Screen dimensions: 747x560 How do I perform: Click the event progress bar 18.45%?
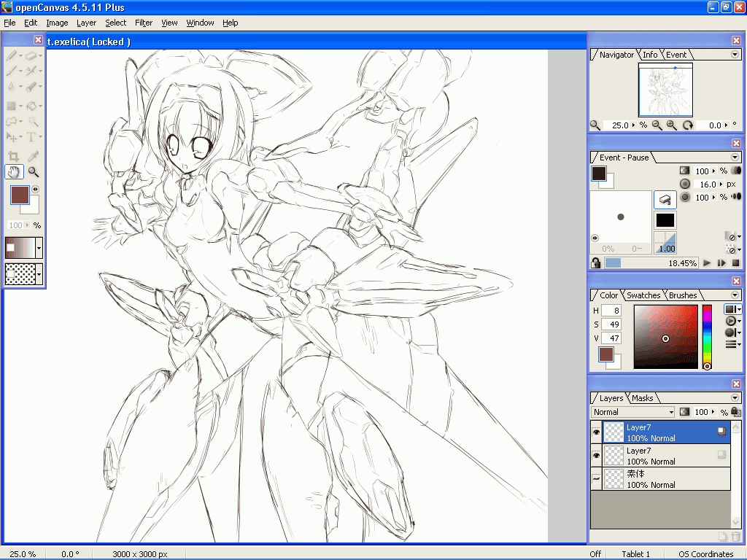[651, 262]
